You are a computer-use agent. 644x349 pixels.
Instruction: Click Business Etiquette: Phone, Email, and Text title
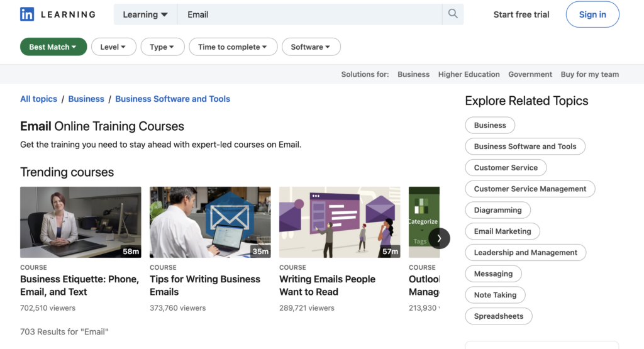80,285
